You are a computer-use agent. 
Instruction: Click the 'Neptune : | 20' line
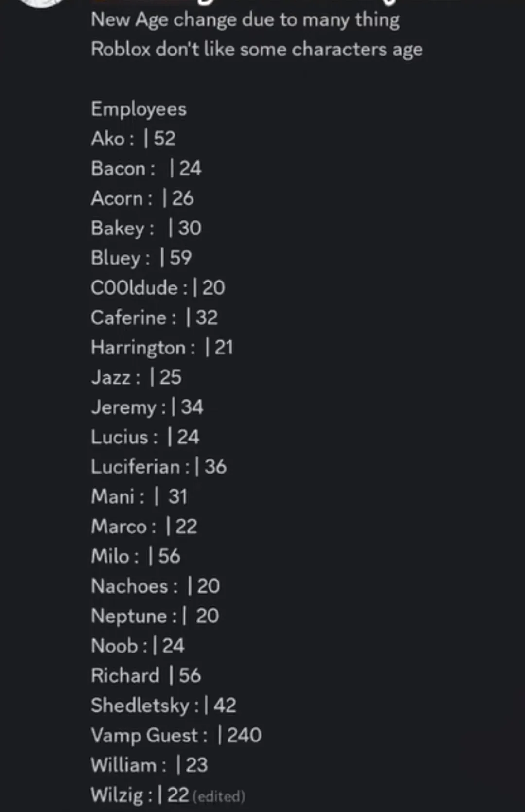(155, 617)
